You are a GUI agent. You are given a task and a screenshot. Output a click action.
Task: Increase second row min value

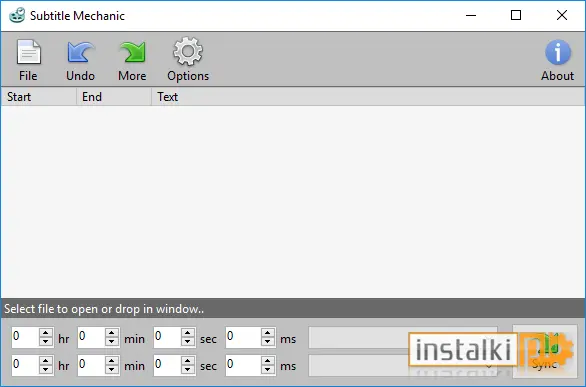(112, 360)
